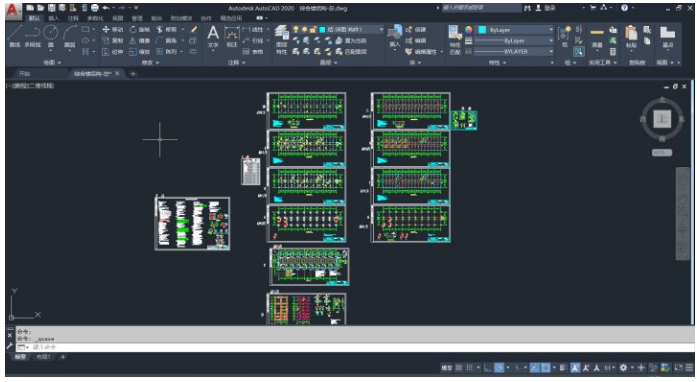Click the Match Properties tool
697x382 pixels.
[x=455, y=40]
